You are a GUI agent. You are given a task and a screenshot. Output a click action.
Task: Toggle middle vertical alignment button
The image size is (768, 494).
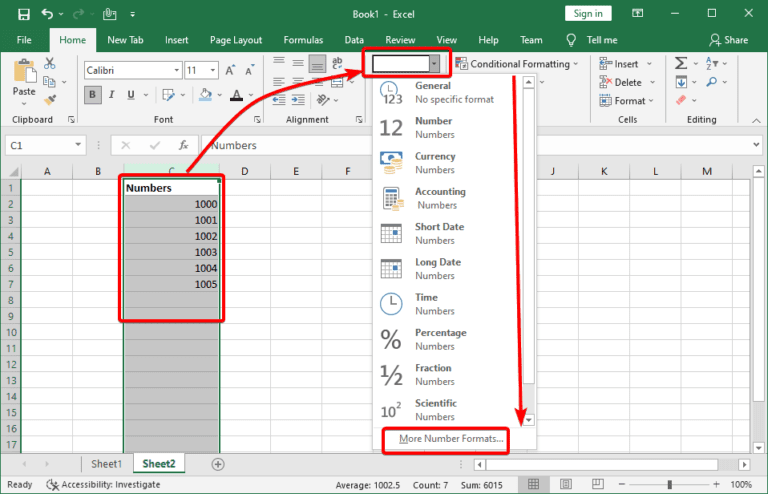tap(298, 63)
